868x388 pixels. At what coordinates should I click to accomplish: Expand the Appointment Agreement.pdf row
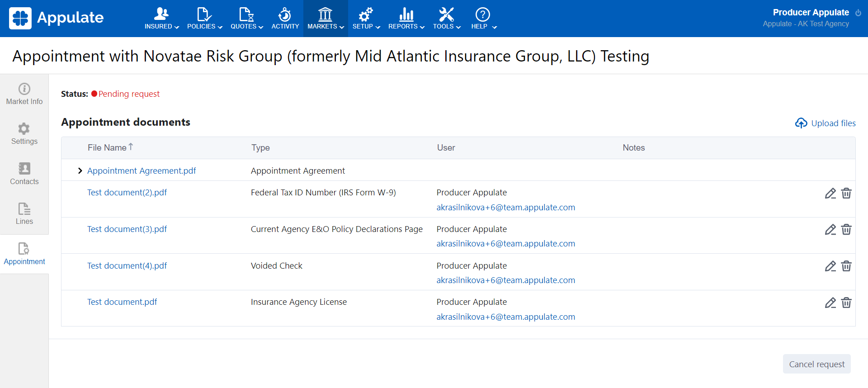[x=80, y=170]
